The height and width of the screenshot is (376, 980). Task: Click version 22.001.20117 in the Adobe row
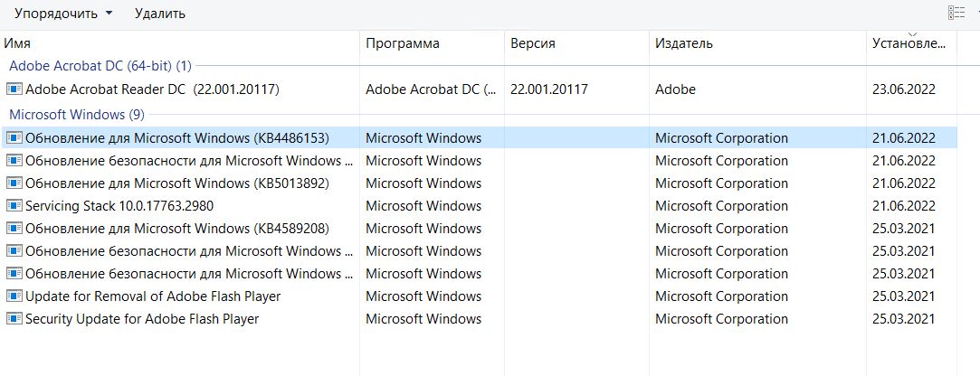[549, 89]
